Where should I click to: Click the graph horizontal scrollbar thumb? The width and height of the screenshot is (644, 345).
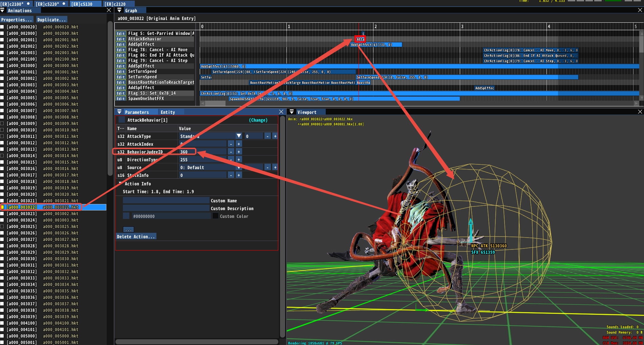point(215,103)
